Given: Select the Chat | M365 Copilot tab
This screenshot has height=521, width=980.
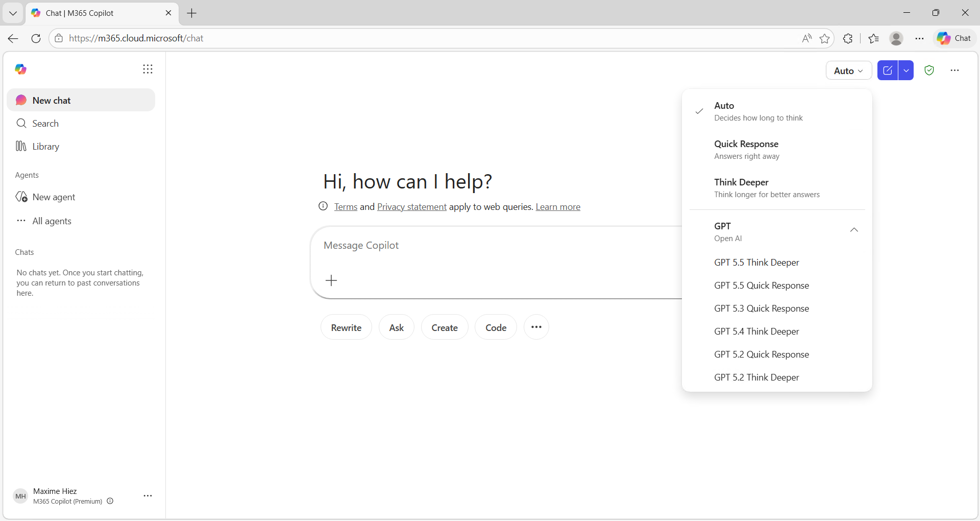Looking at the screenshot, I should click(x=102, y=13).
